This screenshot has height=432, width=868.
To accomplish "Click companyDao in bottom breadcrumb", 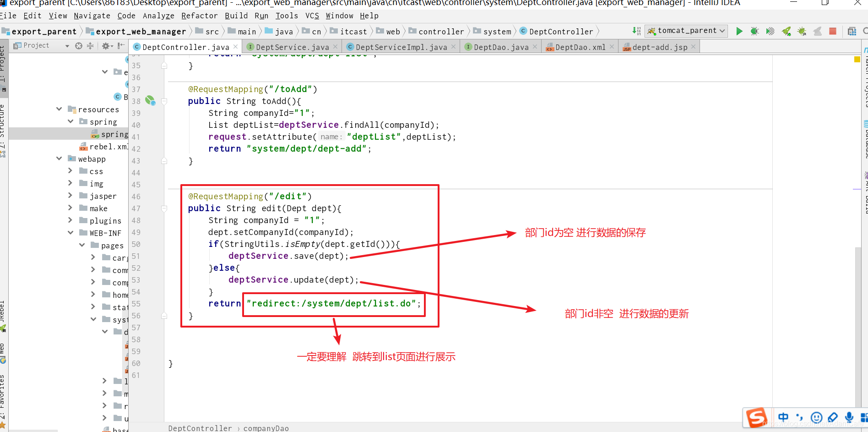I will pyautogui.click(x=266, y=428).
